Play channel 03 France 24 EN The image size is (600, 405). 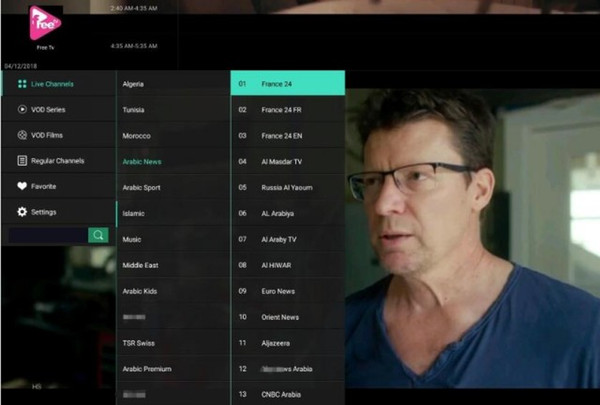tap(288, 136)
